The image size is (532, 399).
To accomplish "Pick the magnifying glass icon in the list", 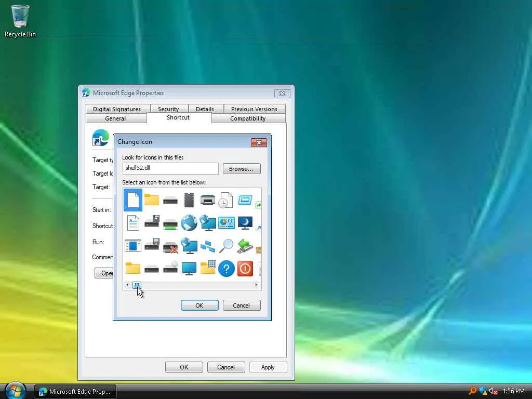I will (226, 246).
